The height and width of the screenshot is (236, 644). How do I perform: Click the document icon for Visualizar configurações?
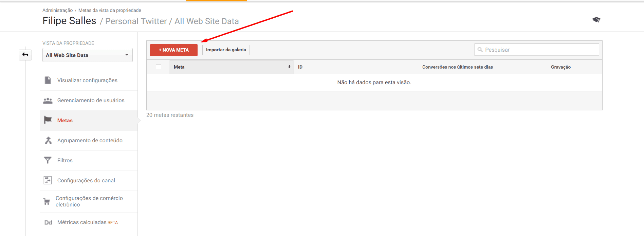pos(48,80)
